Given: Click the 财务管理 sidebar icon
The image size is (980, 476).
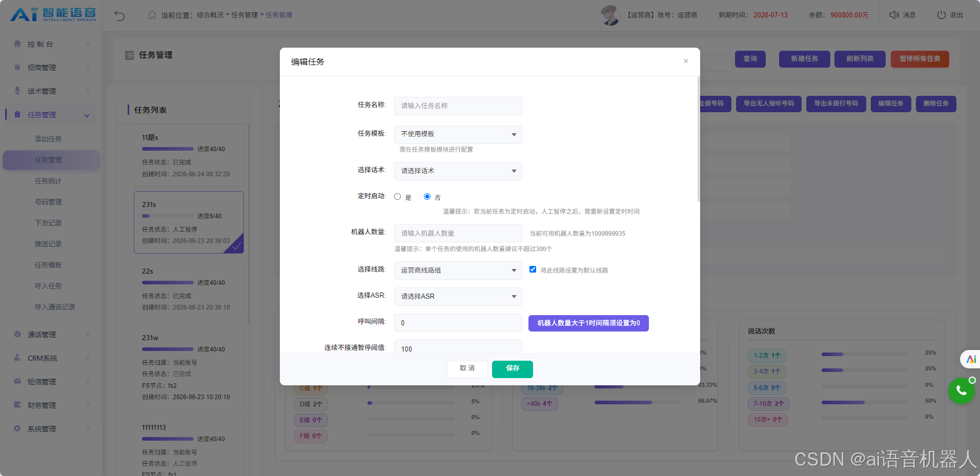Looking at the screenshot, I should pos(17,405).
